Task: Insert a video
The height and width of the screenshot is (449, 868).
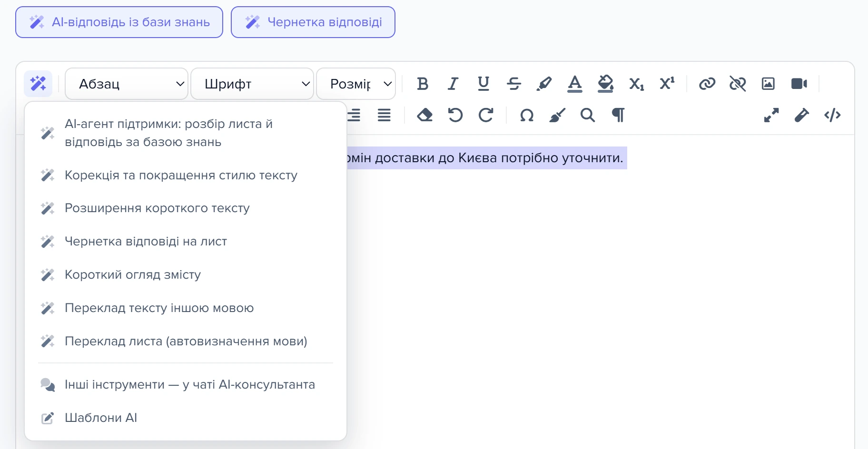Action: [x=799, y=84]
